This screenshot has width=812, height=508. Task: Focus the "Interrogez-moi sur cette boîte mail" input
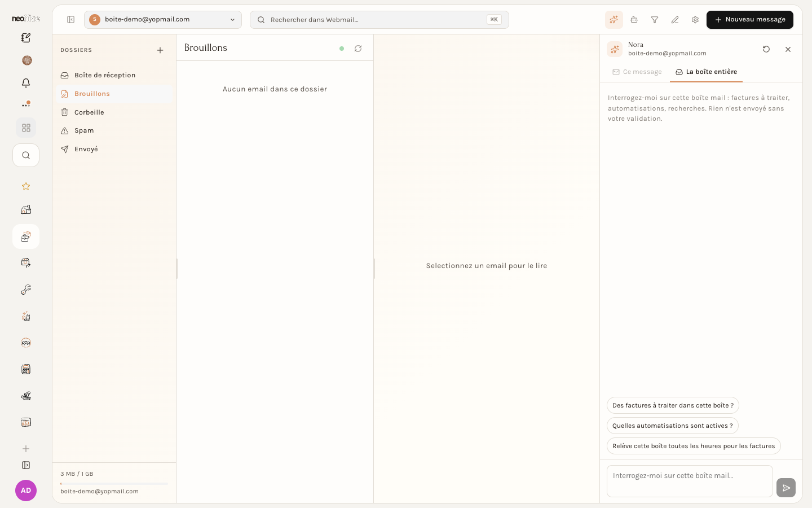(690, 481)
